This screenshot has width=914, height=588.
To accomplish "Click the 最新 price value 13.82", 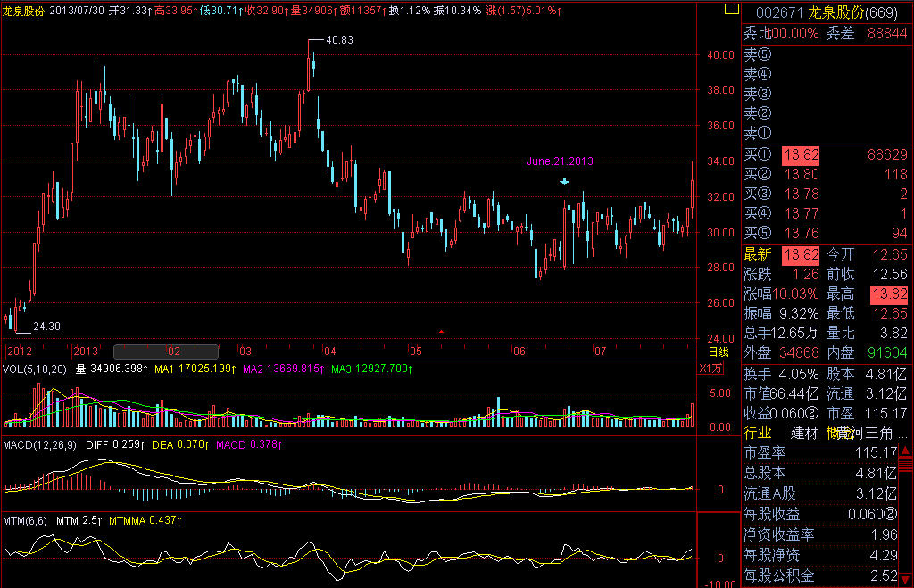I will pos(801,255).
